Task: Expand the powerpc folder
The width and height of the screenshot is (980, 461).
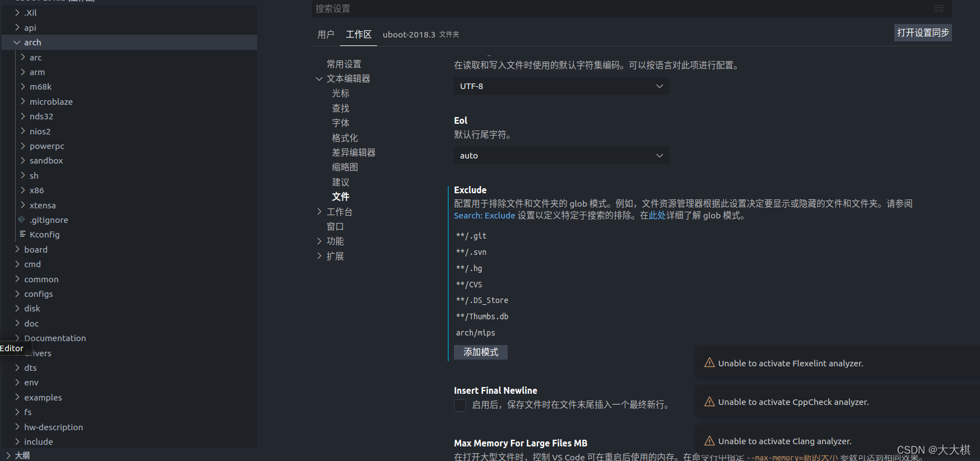Action: (23, 146)
